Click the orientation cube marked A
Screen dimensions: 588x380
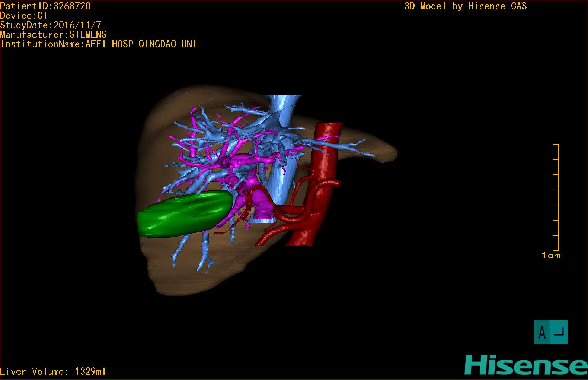[551, 332]
